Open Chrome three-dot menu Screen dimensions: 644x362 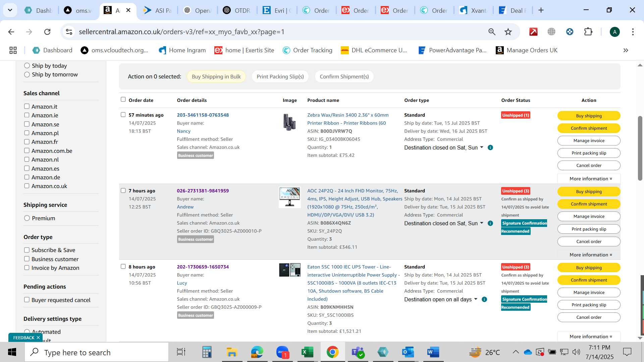633,32
